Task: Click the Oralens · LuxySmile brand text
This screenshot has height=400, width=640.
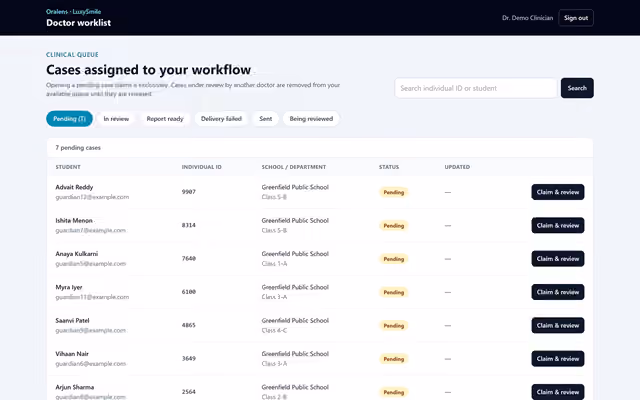Action: (x=73, y=11)
